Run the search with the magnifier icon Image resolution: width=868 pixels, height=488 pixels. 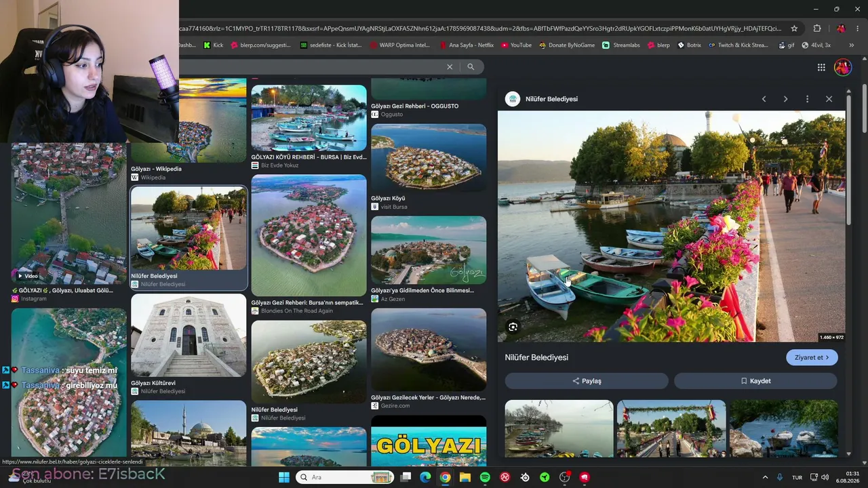pos(471,67)
